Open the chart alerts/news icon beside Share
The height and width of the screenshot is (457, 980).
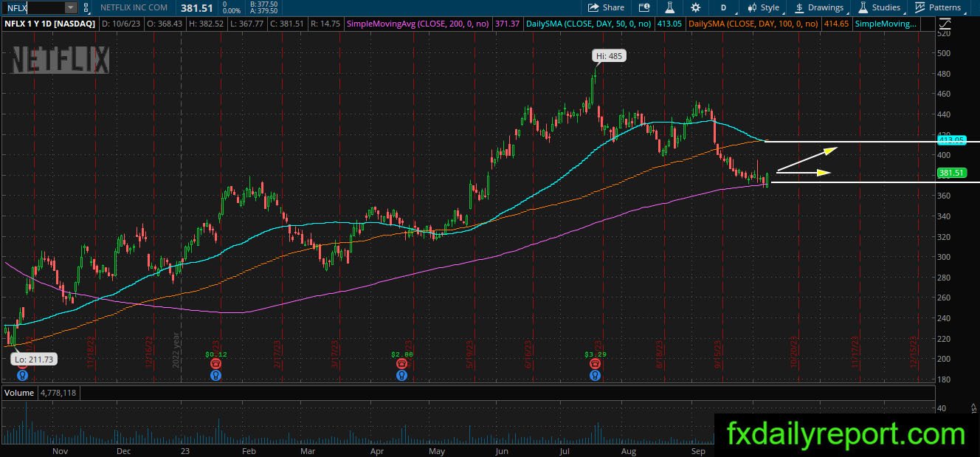pyautogui.click(x=644, y=7)
